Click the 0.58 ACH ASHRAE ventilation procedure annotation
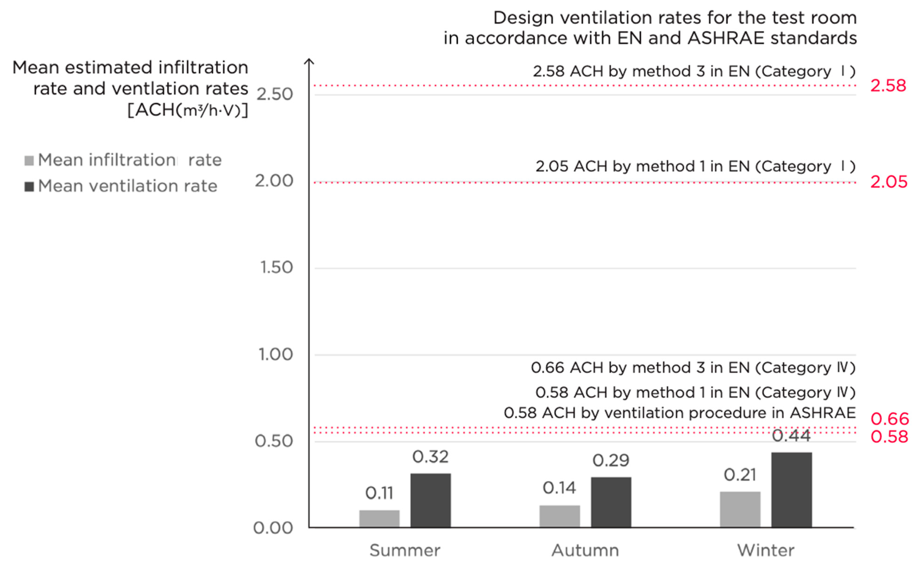The height and width of the screenshot is (569, 924). tap(680, 413)
